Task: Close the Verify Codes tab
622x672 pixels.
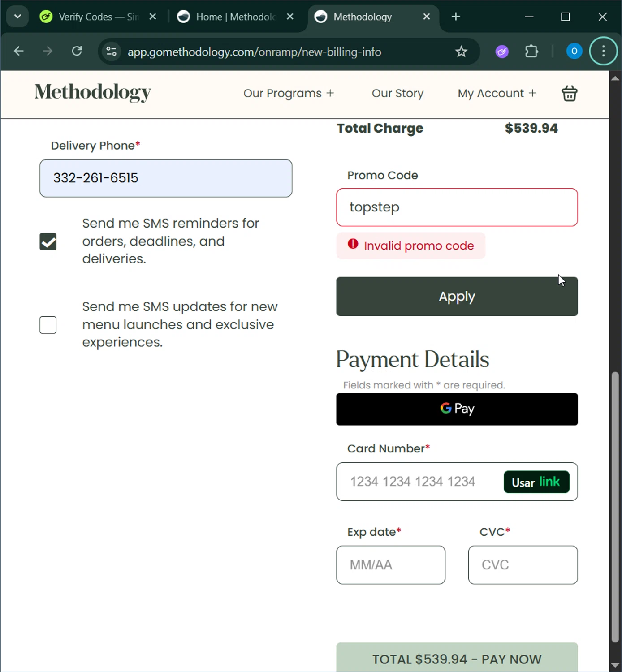Action: [153, 17]
